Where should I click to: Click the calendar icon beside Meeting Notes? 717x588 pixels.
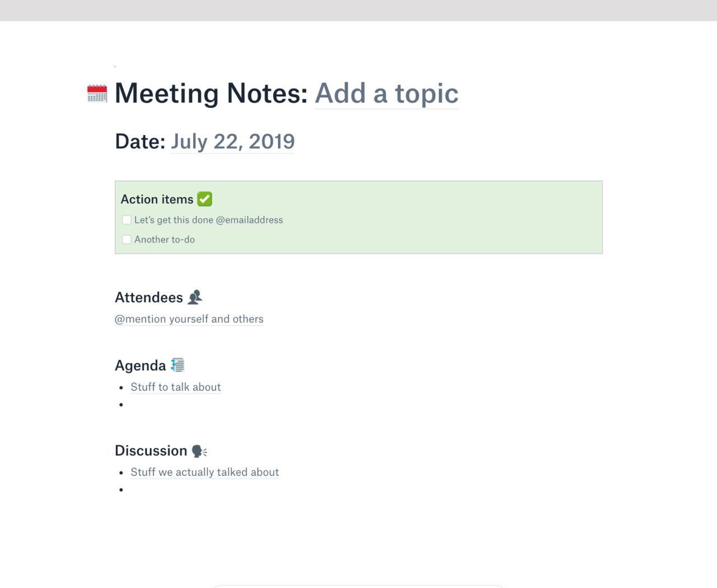point(96,94)
